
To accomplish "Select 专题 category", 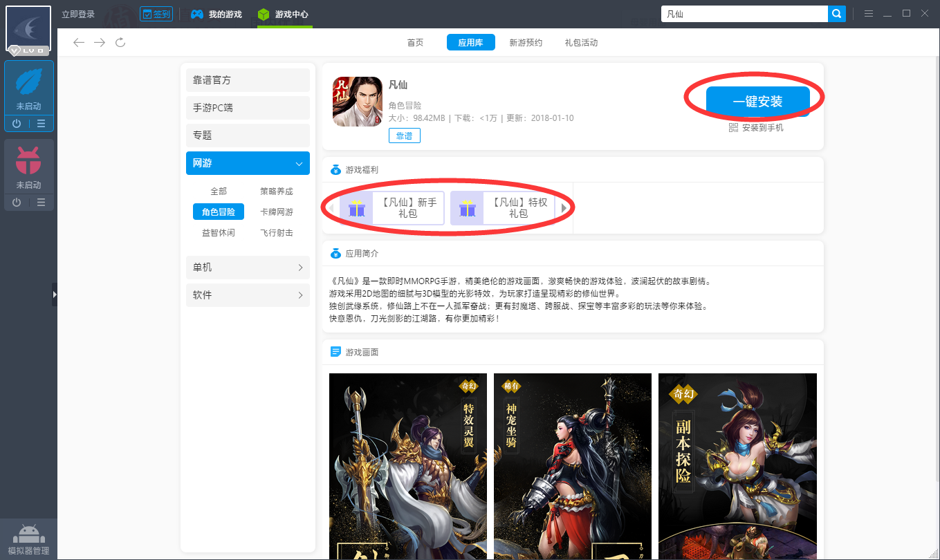I will [248, 136].
